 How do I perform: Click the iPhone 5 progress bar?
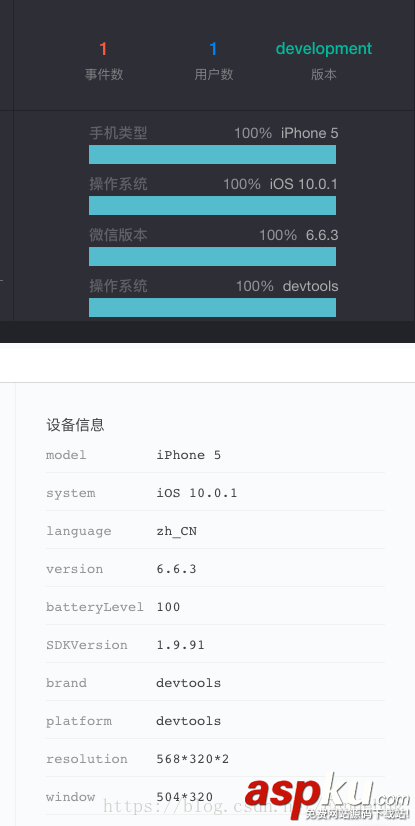pyautogui.click(x=212, y=154)
